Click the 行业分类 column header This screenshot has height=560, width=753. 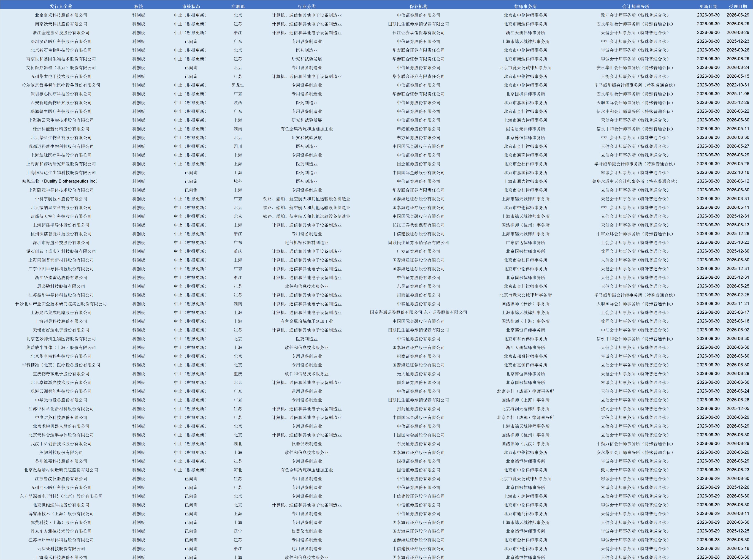point(307,6)
